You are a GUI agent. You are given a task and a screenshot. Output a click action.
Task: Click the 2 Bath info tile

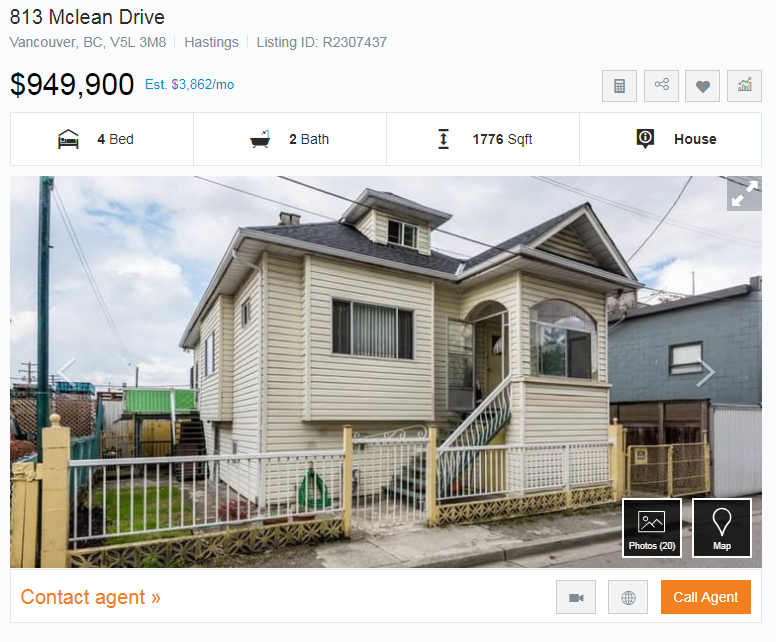coord(290,139)
